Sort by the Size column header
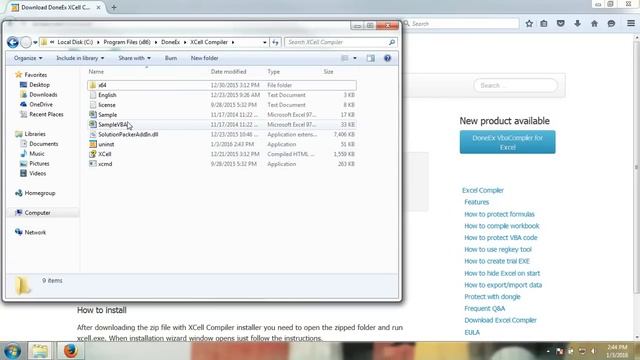The height and width of the screenshot is (360, 640). coord(329,71)
